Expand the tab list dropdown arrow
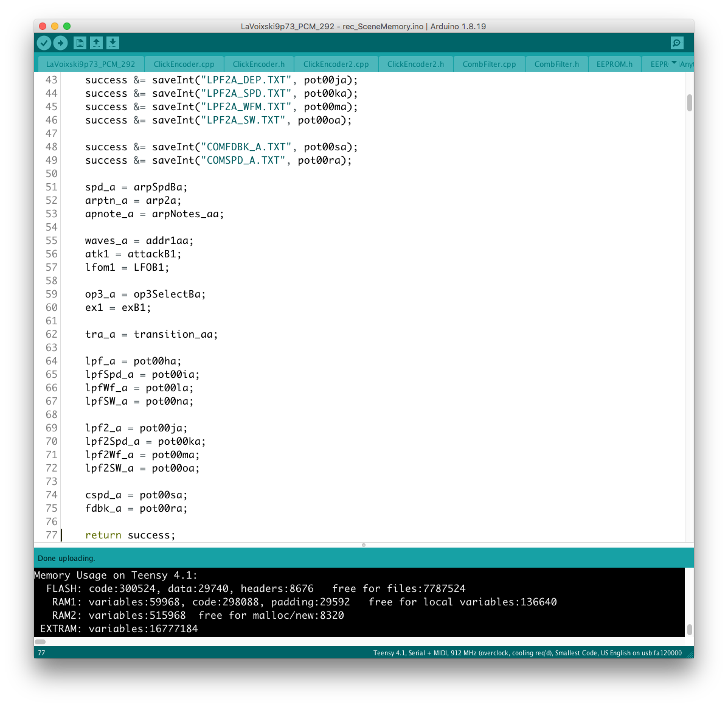This screenshot has height=707, width=728. [x=674, y=63]
